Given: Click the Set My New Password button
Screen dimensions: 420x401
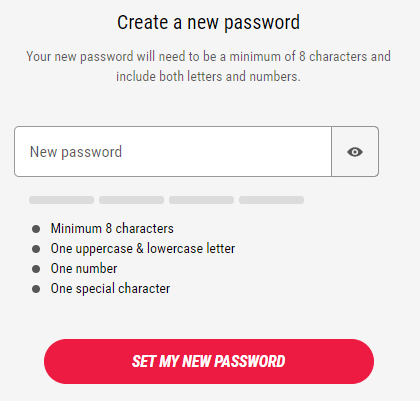Looking at the screenshot, I should 209,361.
